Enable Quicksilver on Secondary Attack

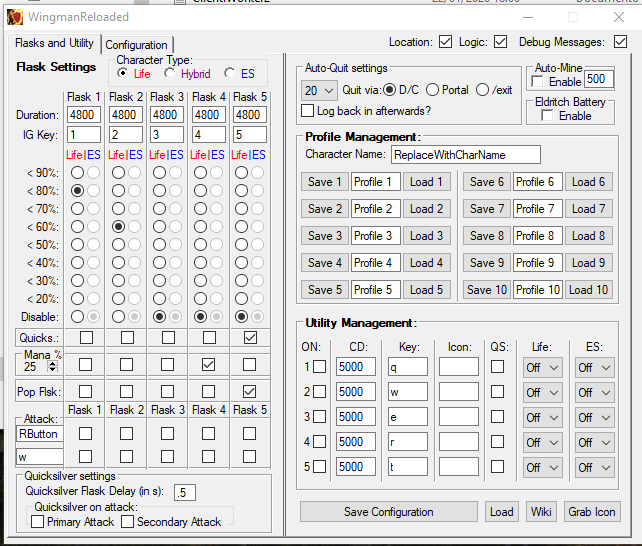point(127,521)
